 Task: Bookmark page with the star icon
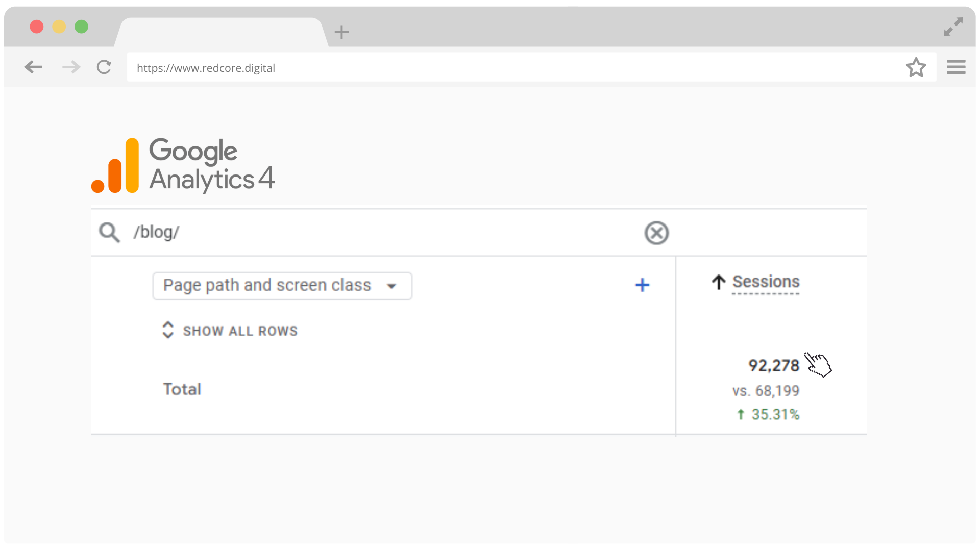click(x=916, y=67)
